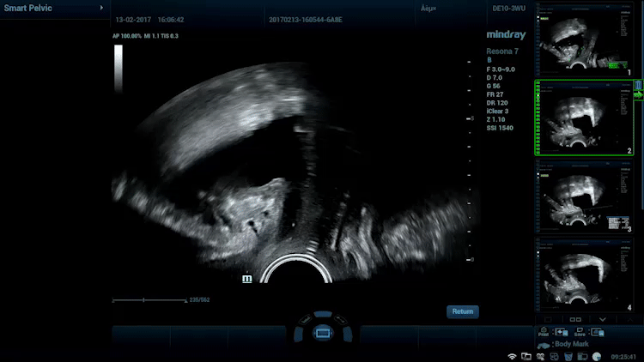Image resolution: width=644 pixels, height=362 pixels.
Task: Click the Save store icon
Action: click(578, 332)
